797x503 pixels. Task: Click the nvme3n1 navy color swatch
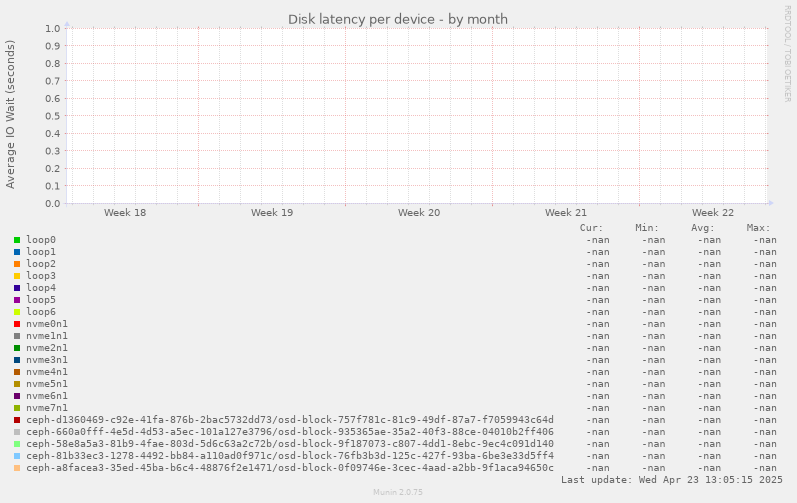tap(17, 360)
